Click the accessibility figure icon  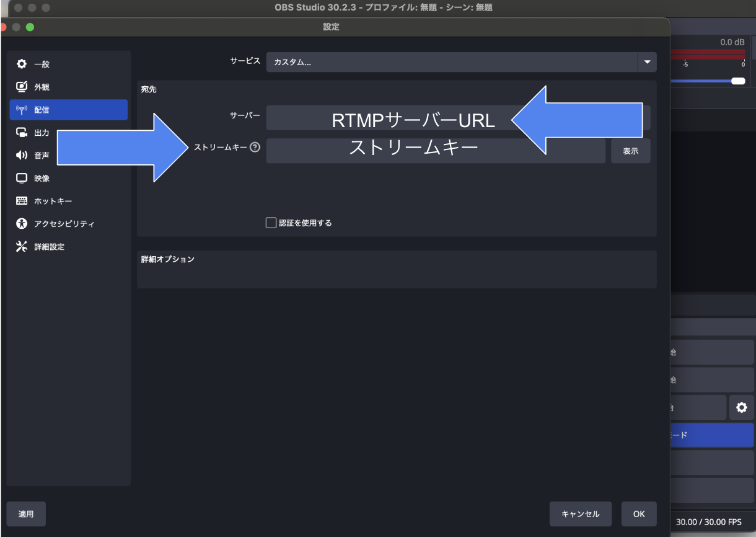point(22,224)
